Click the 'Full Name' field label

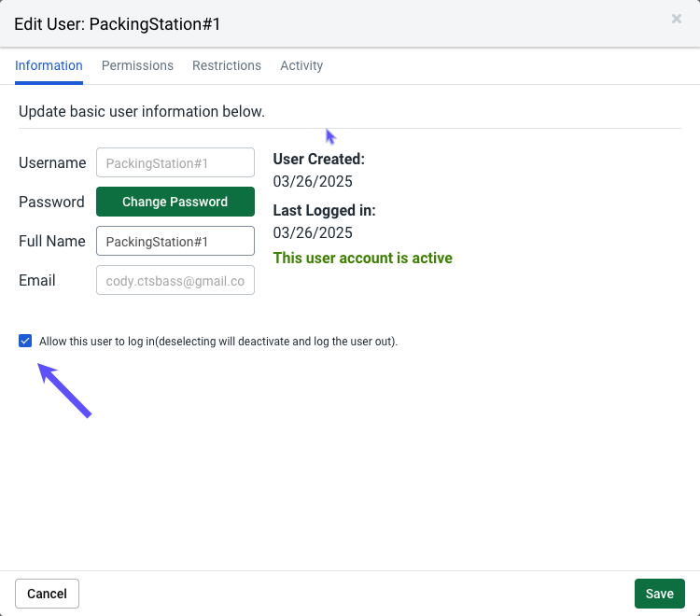click(x=51, y=241)
